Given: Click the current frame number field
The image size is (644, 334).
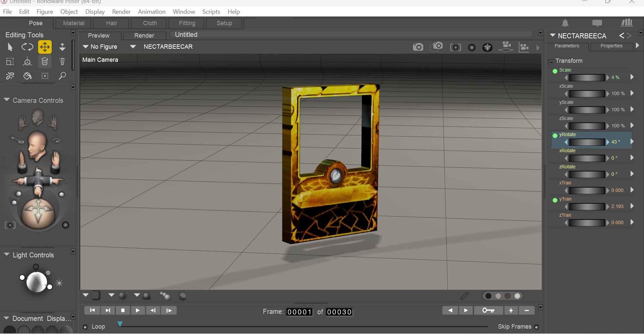Looking at the screenshot, I should [x=300, y=312].
